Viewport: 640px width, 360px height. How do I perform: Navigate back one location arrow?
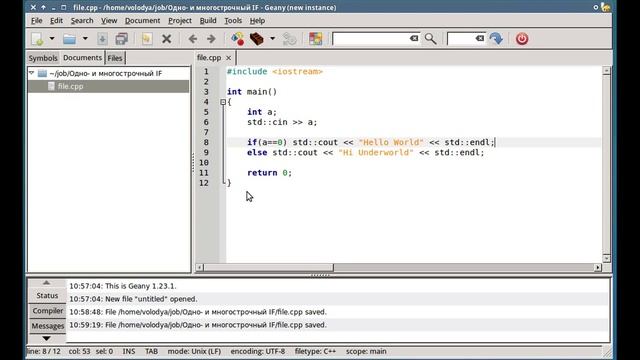[193, 39]
